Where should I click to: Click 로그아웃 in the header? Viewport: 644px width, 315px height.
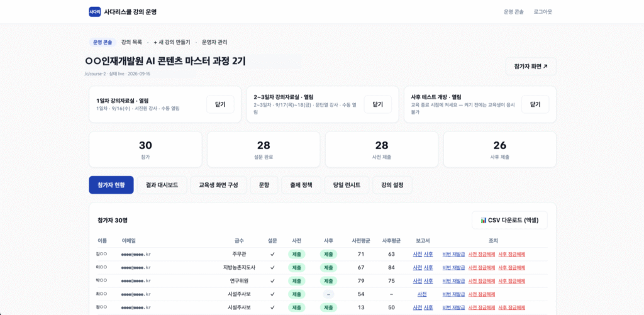543,12
